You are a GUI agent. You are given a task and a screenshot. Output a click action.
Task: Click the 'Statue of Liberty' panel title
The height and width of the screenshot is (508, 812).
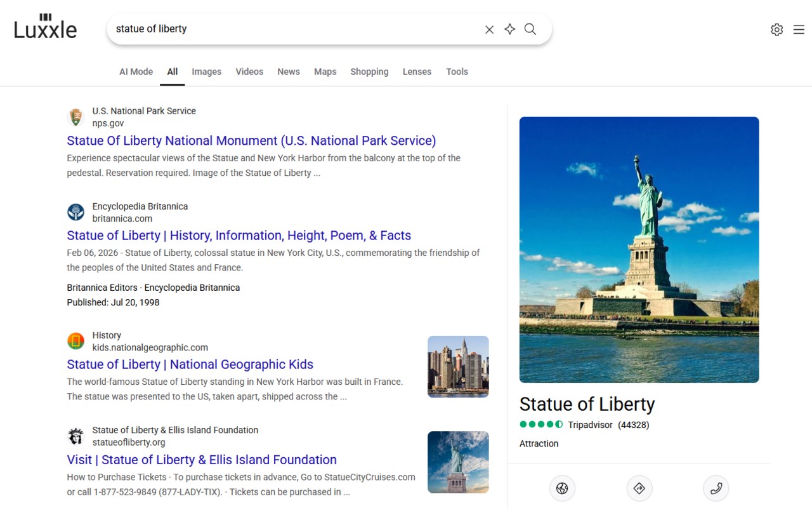click(x=587, y=404)
